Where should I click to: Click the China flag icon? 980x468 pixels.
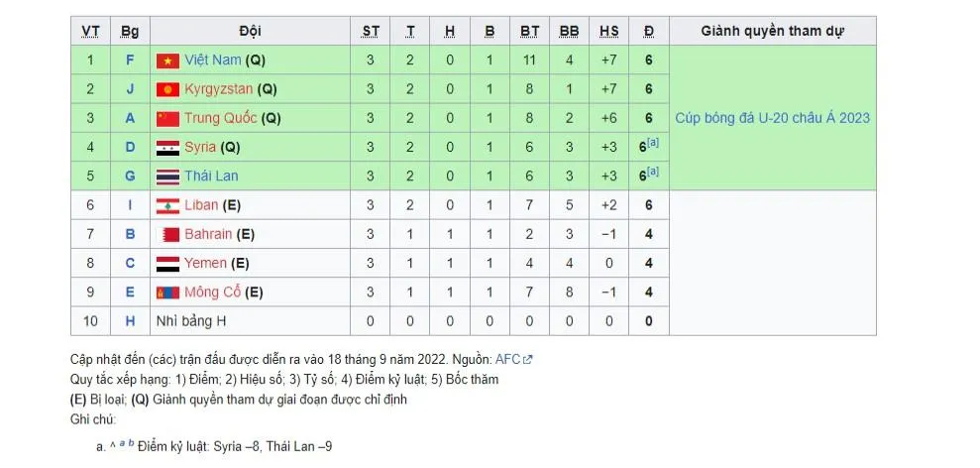click(x=167, y=119)
